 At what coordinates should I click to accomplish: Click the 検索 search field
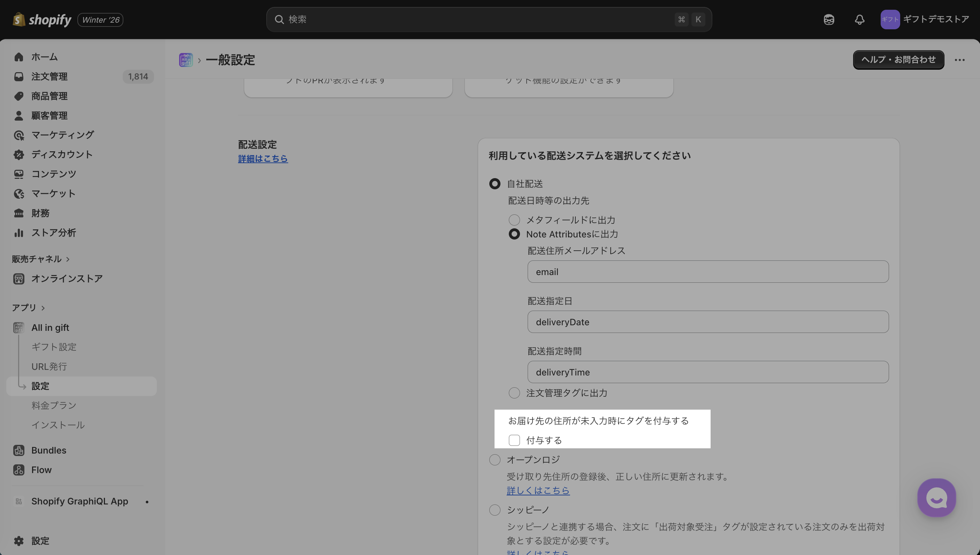[489, 20]
